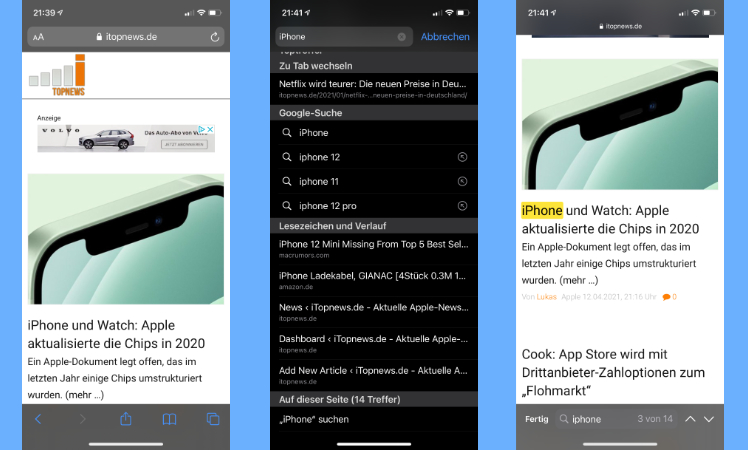
Task: Tap the back arrow in Safari's toolbar
Action: [x=38, y=419]
